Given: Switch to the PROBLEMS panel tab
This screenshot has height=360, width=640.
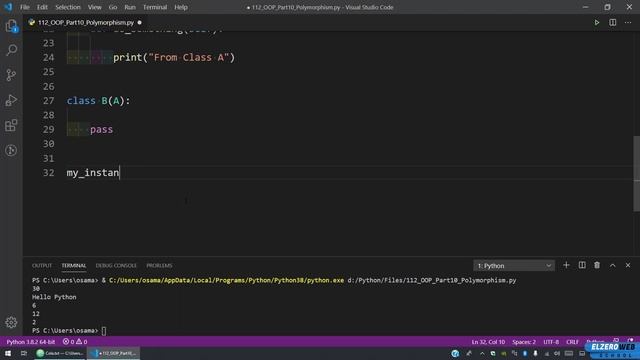Looking at the screenshot, I should click(159, 265).
